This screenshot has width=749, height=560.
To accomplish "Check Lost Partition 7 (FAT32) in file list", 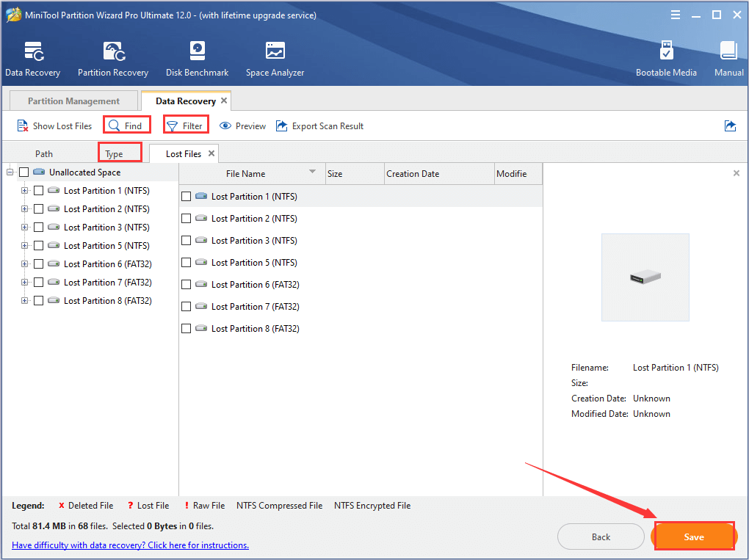I will point(187,306).
